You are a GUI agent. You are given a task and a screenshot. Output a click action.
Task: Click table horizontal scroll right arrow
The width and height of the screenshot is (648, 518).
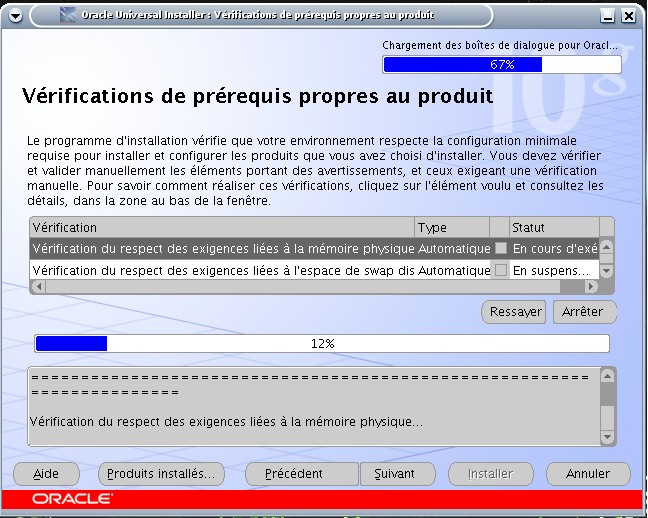point(591,286)
